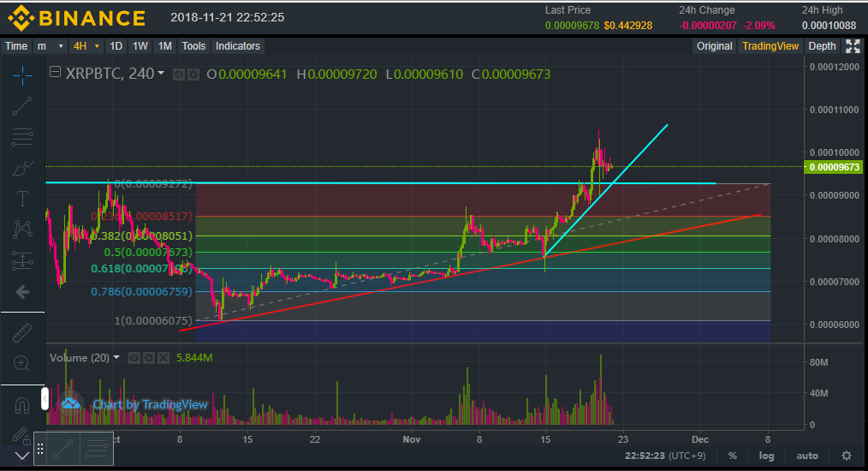This screenshot has height=471, width=868.
Task: Select the 4H interval
Action: coord(80,46)
